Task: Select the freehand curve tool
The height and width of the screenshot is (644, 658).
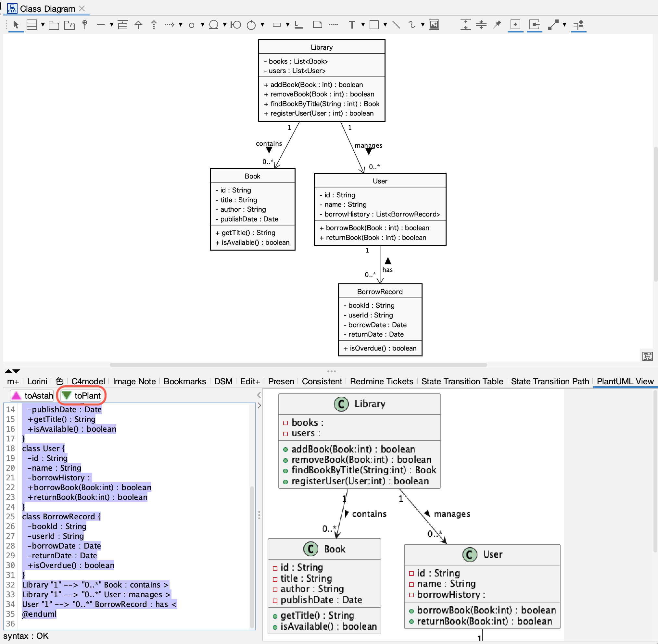Action: pyautogui.click(x=412, y=25)
